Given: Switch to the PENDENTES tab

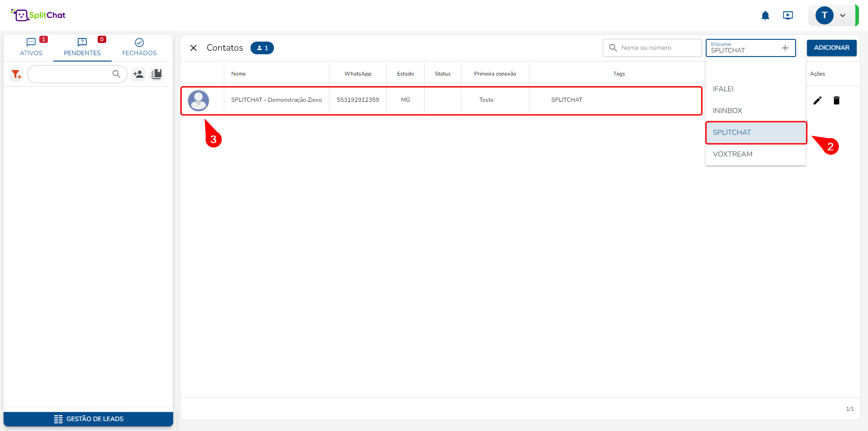Looking at the screenshot, I should 82,47.
